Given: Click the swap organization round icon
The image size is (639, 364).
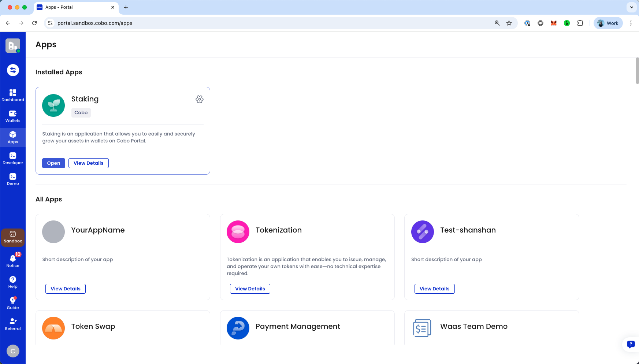Looking at the screenshot, I should (x=13, y=70).
